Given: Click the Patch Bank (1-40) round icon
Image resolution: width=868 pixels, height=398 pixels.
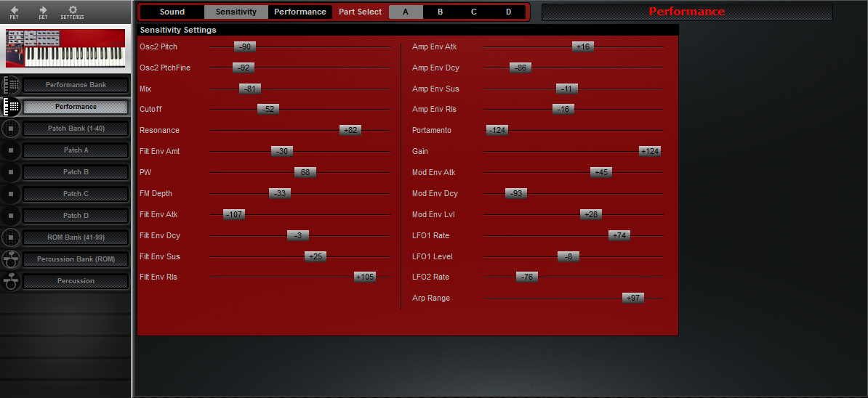Looking at the screenshot, I should [11, 129].
